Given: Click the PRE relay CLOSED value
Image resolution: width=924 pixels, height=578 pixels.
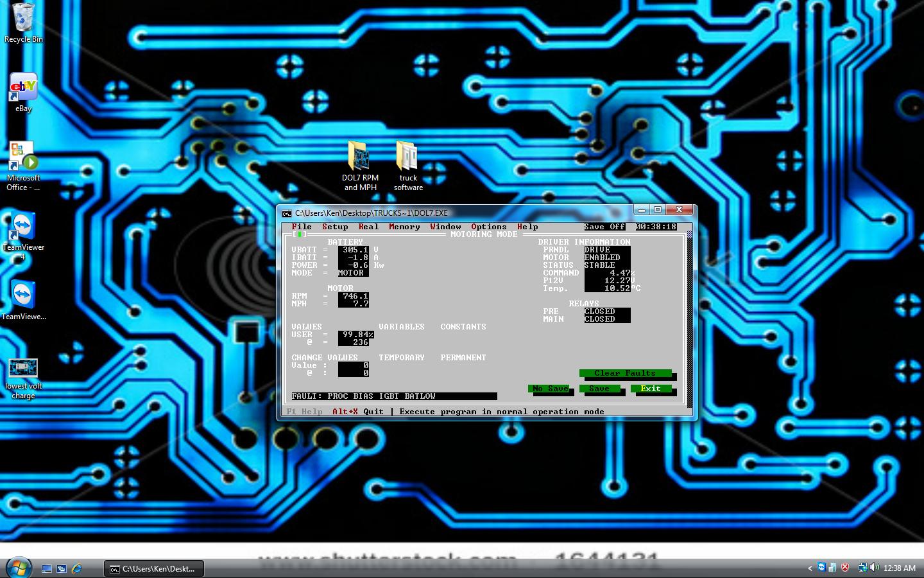Looking at the screenshot, I should [607, 311].
